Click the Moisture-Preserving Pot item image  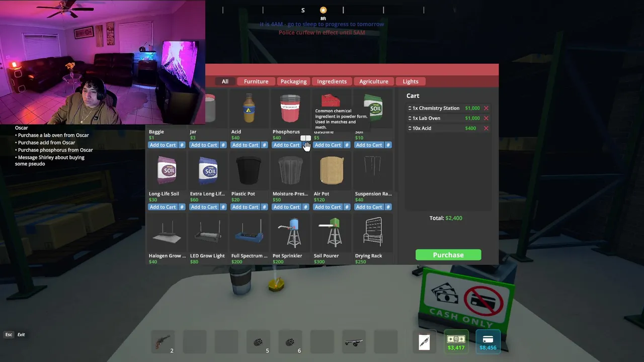(x=290, y=171)
